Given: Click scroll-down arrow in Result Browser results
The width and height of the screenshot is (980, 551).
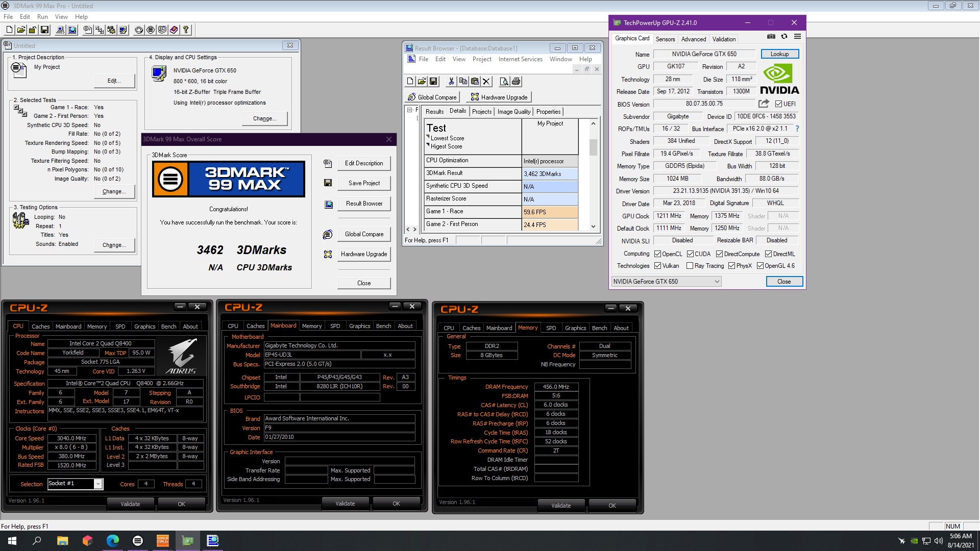Looking at the screenshot, I should [x=593, y=227].
